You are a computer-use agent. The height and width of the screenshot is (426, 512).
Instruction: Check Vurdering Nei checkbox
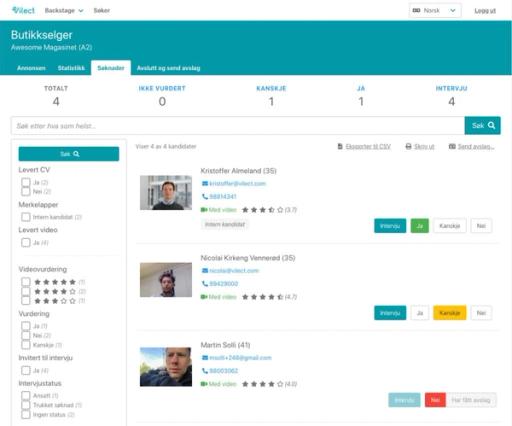point(26,335)
